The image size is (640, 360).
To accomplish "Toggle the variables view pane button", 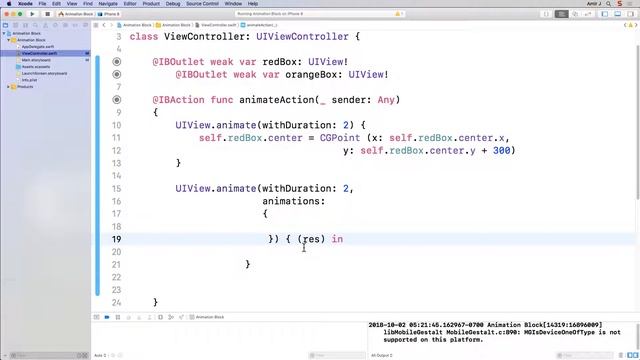I will (631, 356).
